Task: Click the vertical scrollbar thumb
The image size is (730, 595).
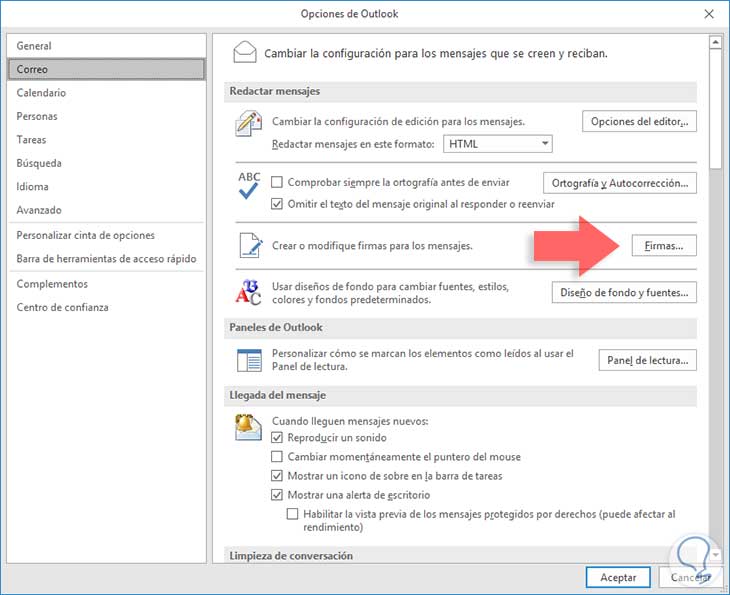Action: click(x=715, y=109)
